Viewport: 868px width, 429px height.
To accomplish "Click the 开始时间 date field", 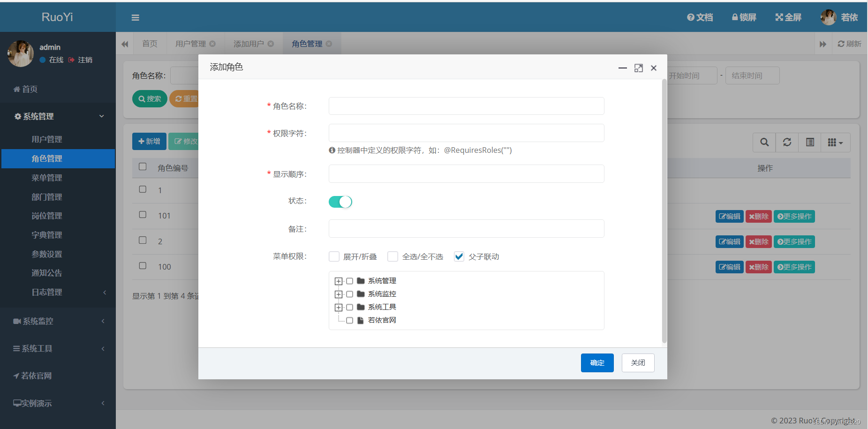I will coord(692,75).
